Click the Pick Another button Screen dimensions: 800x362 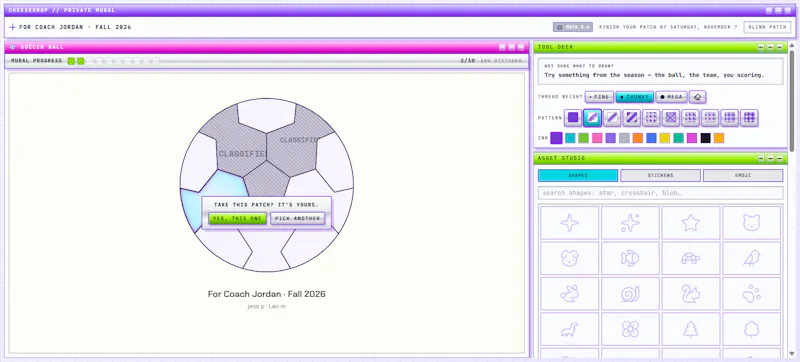pyautogui.click(x=297, y=218)
